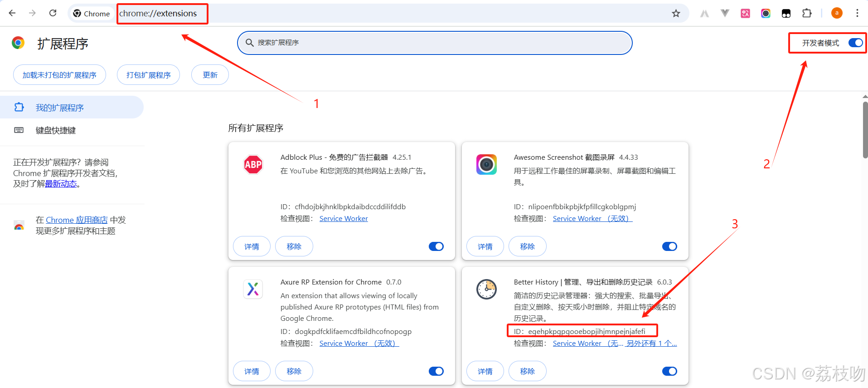Click the 所有扩展程序 heading
Image resolution: width=868 pixels, height=388 pixels.
pyautogui.click(x=256, y=128)
